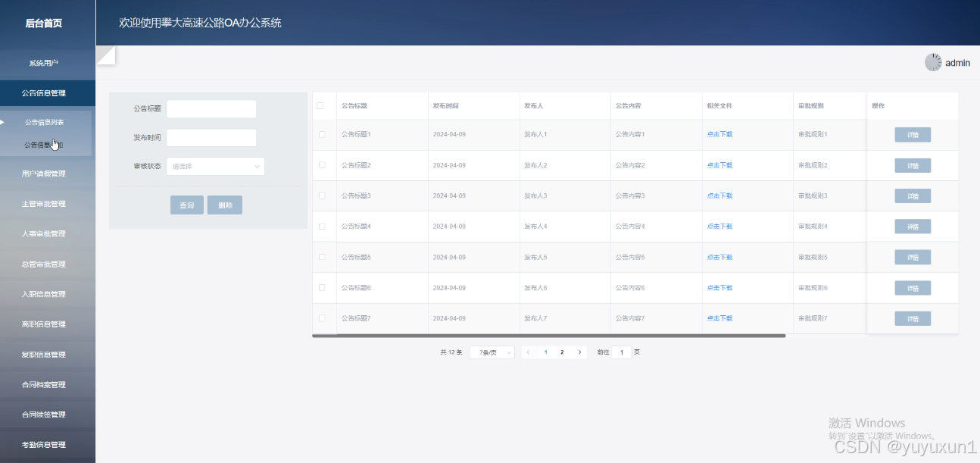Click 点击下载 link in 公告标题7 row
The width and height of the screenshot is (980, 463).
(719, 318)
